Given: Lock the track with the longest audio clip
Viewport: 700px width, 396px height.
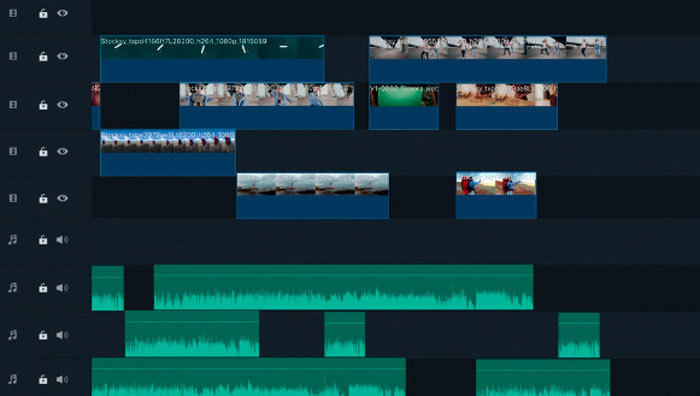Looking at the screenshot, I should coord(43,288).
